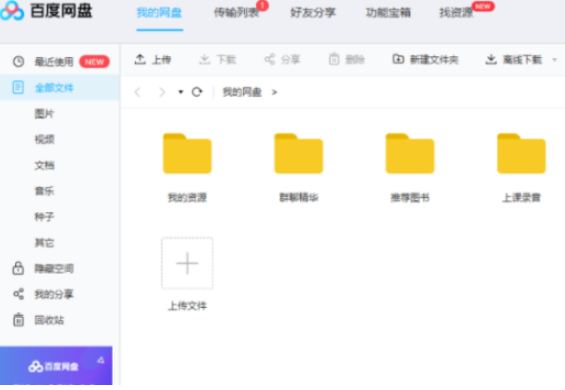
Task: Open 回收站 in sidebar
Action: [x=49, y=320]
